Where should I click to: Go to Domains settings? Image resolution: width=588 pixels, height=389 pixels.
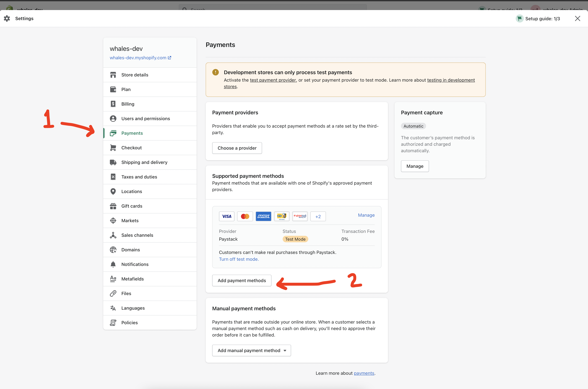tap(150, 250)
